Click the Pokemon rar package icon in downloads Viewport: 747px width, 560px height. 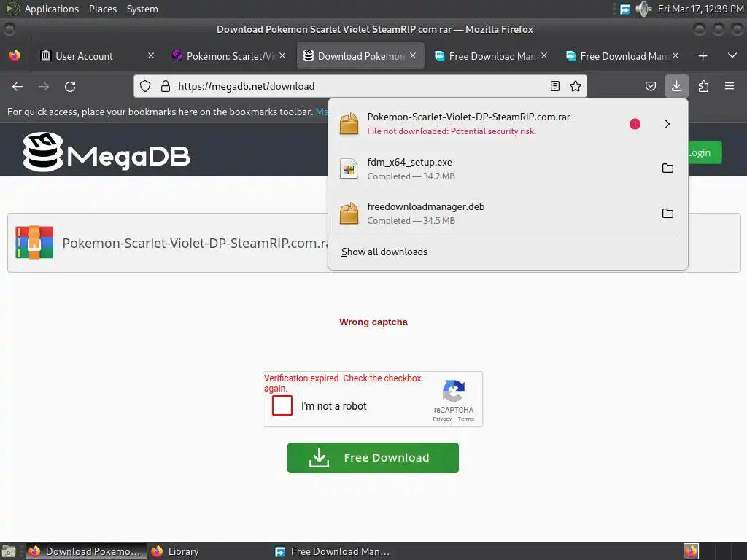pos(349,124)
